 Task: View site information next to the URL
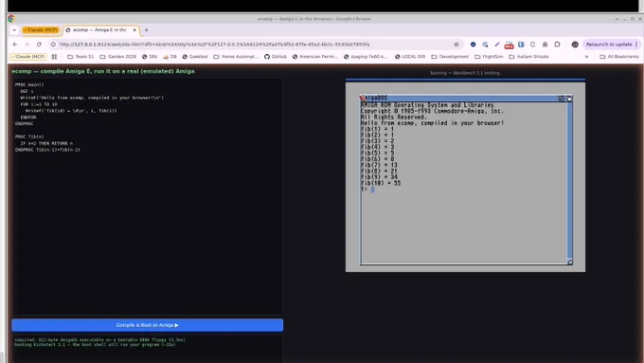click(53, 45)
